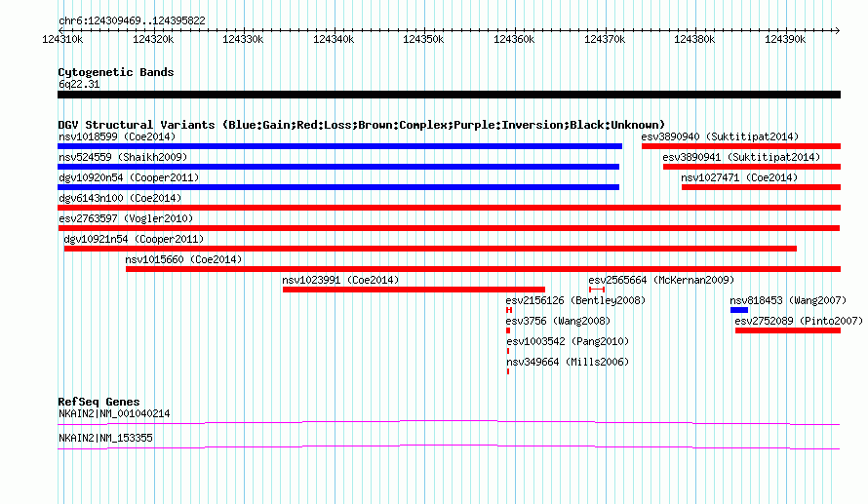The width and height of the screenshot is (868, 504).
Task: Click the esv2763597 (Vogler2010) variant bar
Action: point(449,228)
